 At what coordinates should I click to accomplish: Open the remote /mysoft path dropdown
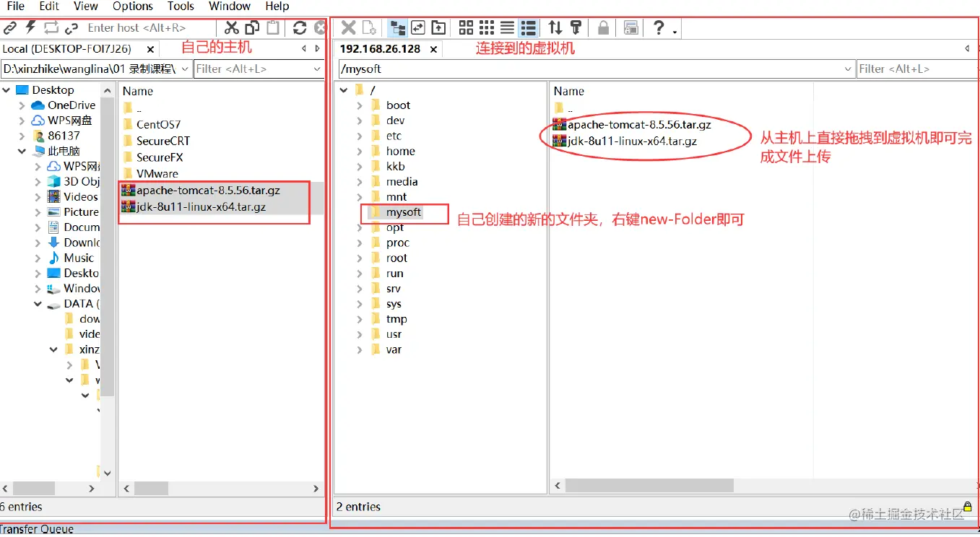(x=848, y=69)
